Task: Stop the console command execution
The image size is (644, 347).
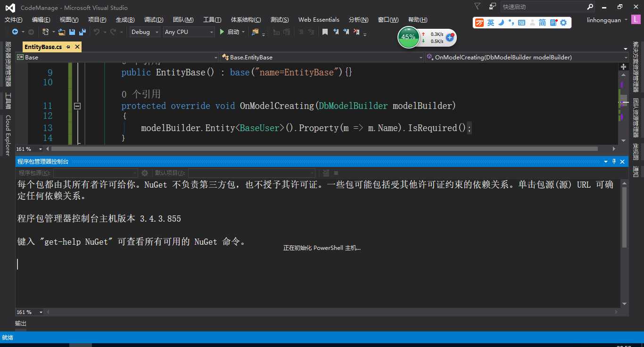Action: [x=336, y=173]
